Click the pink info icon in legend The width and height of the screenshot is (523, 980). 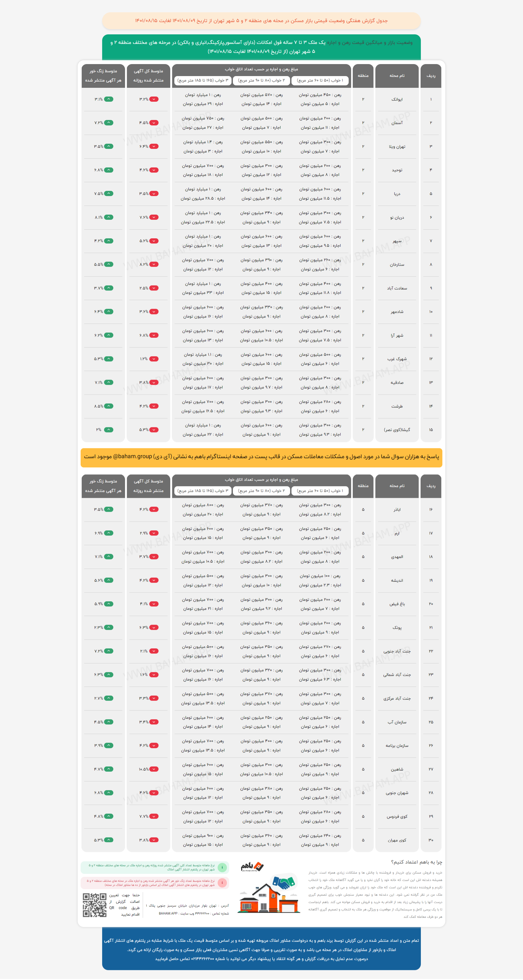coord(222,883)
